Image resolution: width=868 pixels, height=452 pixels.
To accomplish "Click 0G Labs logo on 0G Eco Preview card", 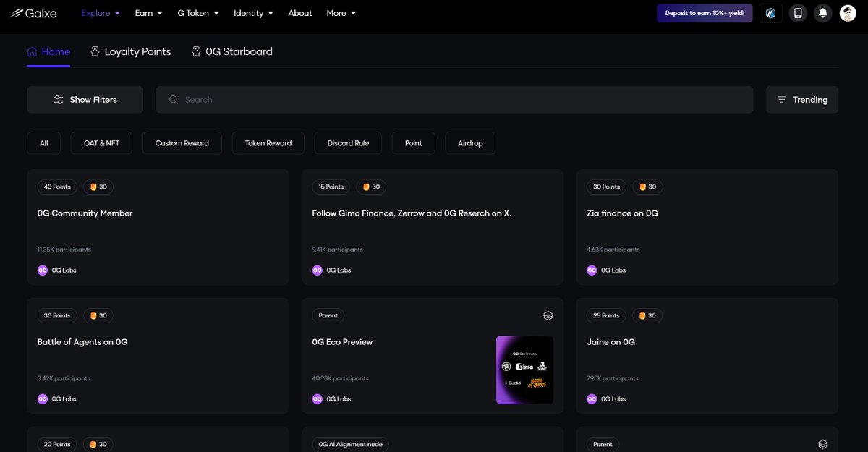I will point(318,399).
